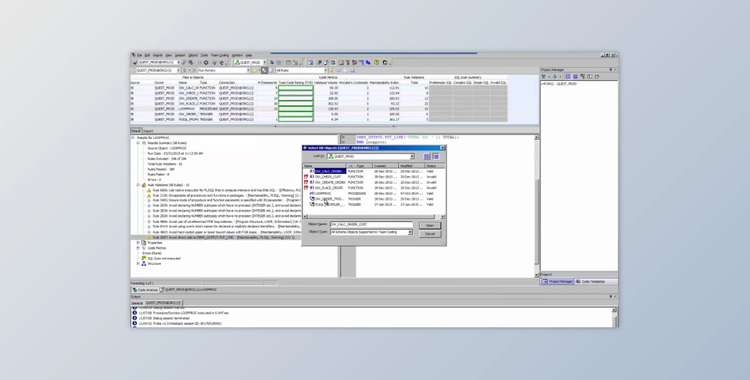Viewport: 750px width, 380px height.
Task: Select OW_CREATE row in Code Analysis grid
Action: 319,98
